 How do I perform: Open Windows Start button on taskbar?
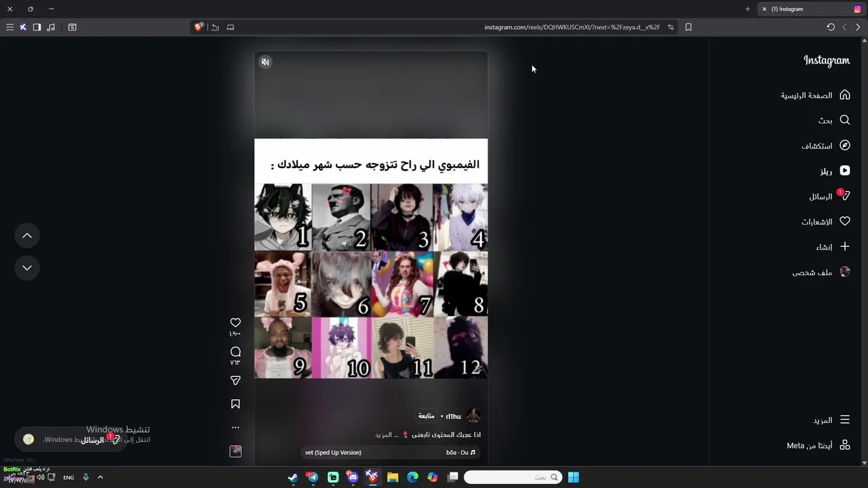pyautogui.click(x=574, y=477)
